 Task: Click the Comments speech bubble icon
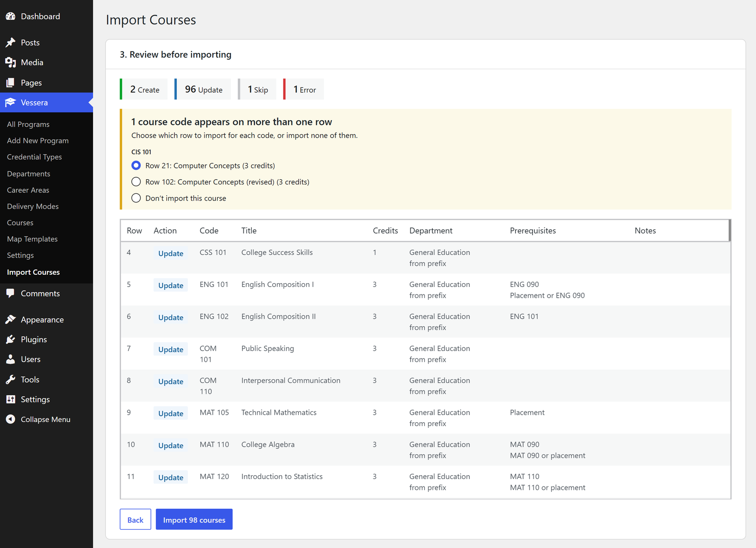pyautogui.click(x=10, y=293)
